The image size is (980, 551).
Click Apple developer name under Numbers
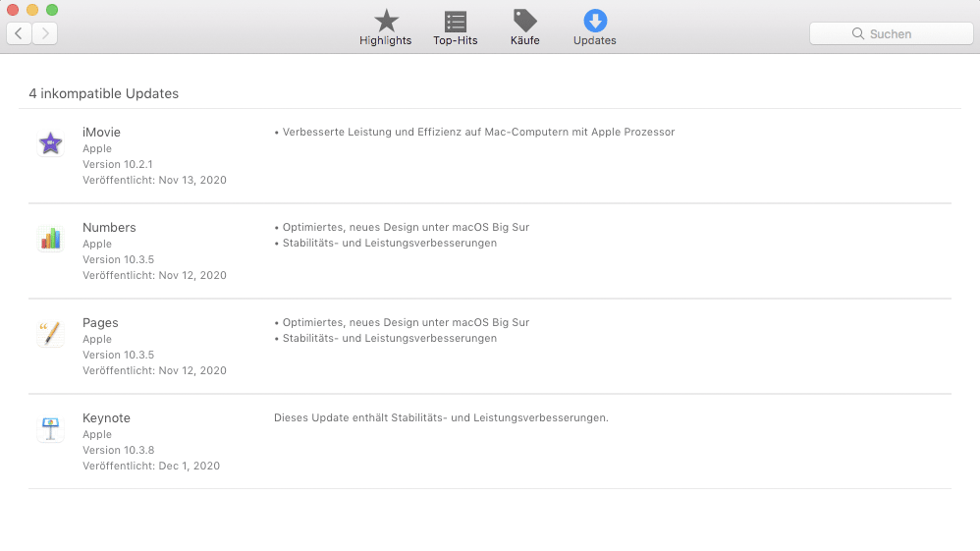pyautogui.click(x=97, y=244)
